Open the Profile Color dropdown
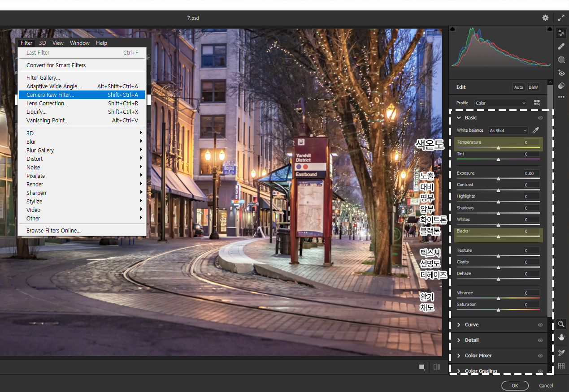The height and width of the screenshot is (392, 569). [x=500, y=103]
